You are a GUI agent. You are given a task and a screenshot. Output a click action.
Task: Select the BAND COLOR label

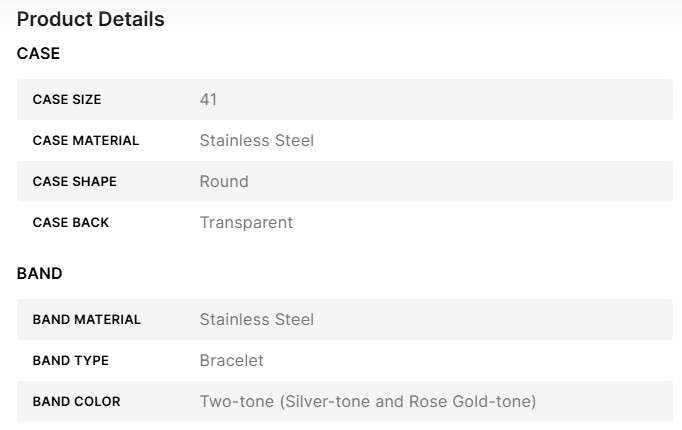[77, 402]
